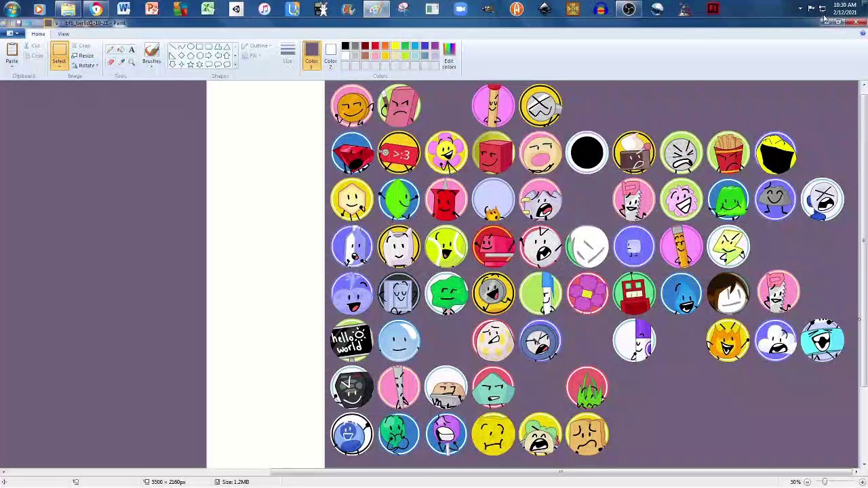Open OBS Studio from the taskbar
Screen dimensions: 868x488
[629, 9]
